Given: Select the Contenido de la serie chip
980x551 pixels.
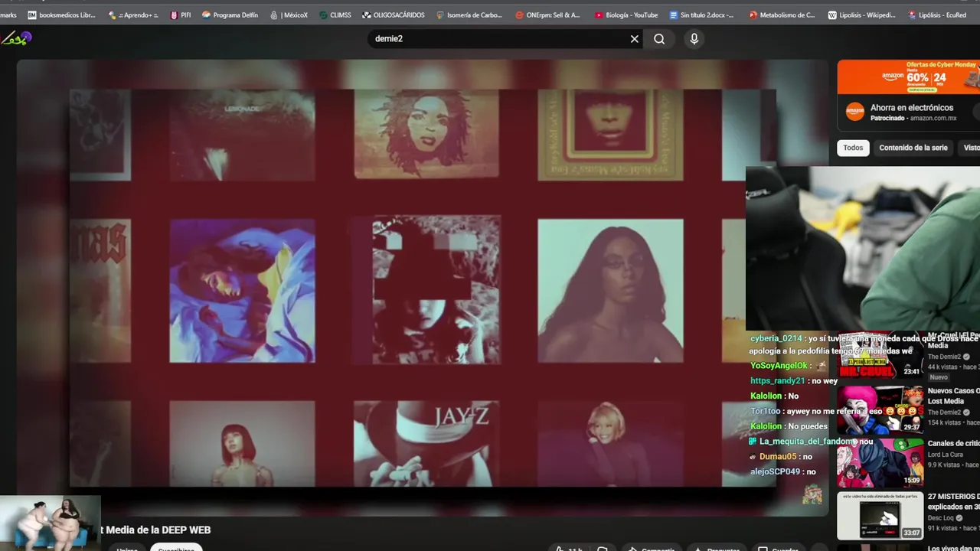Looking at the screenshot, I should tap(913, 148).
